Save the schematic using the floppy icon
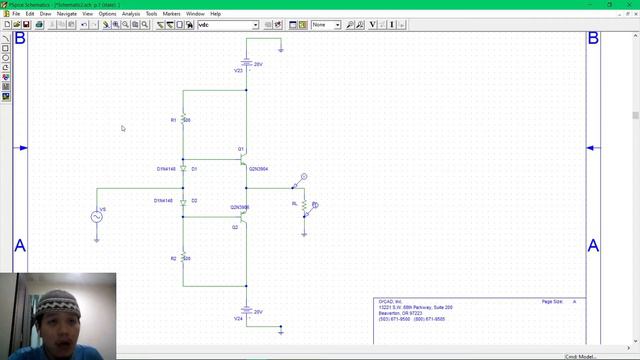Viewport: 640px width, 360px height. [26, 25]
